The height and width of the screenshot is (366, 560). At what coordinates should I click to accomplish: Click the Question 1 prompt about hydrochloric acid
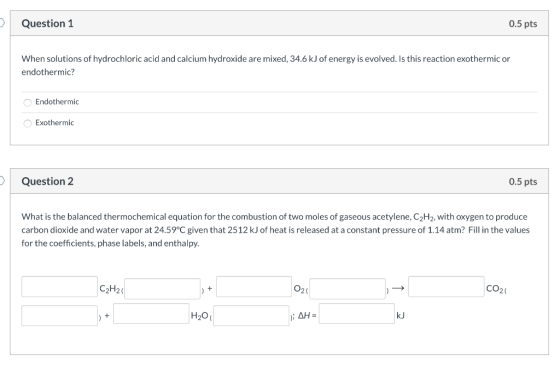point(266,65)
